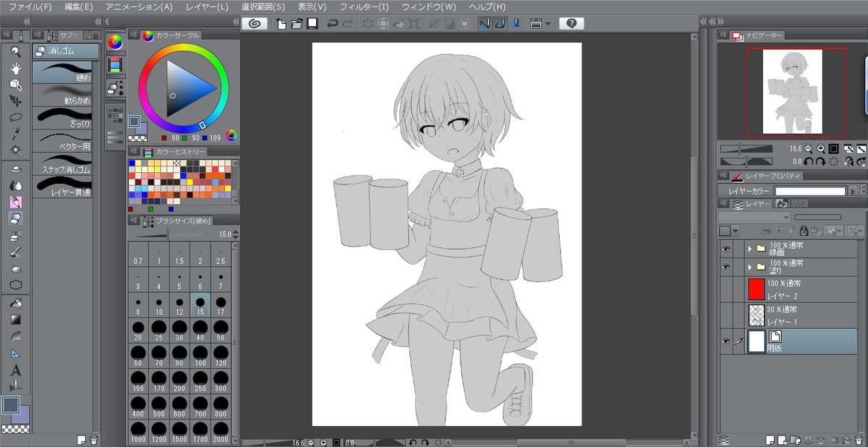Open Clip Studio launcher spiral icon
Viewport: 868px width, 447px height.
point(254,23)
